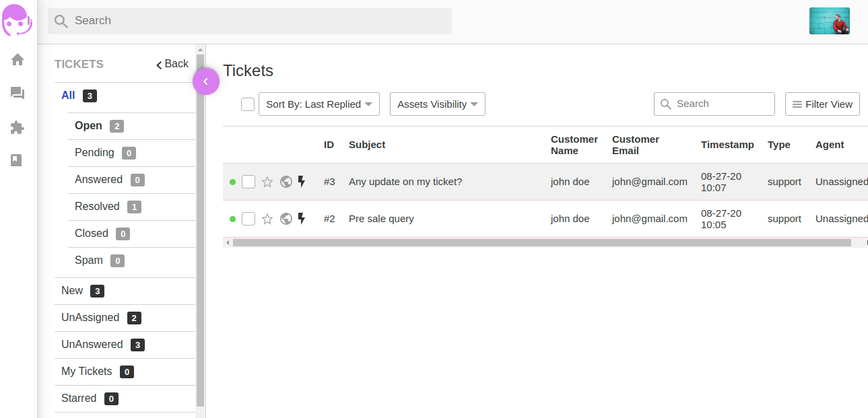
Task: Expand the Assets Visibility dropdown
Action: tap(437, 104)
